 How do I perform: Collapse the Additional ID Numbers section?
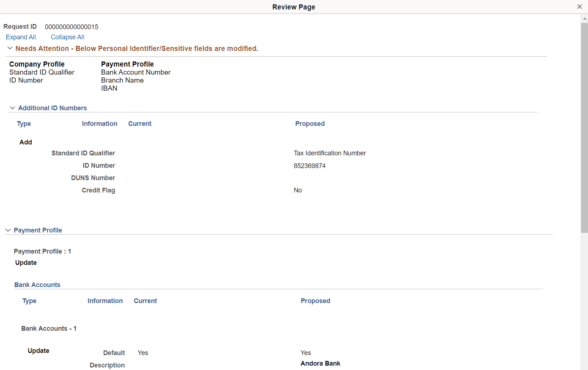coord(13,108)
